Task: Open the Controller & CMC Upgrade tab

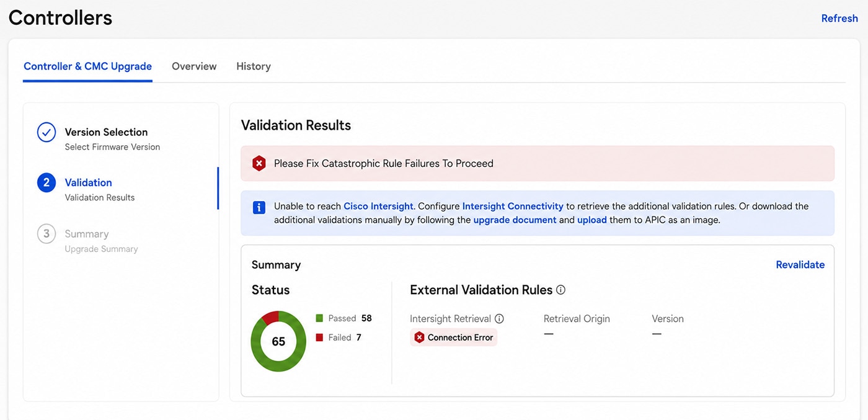Action: pyautogui.click(x=87, y=66)
